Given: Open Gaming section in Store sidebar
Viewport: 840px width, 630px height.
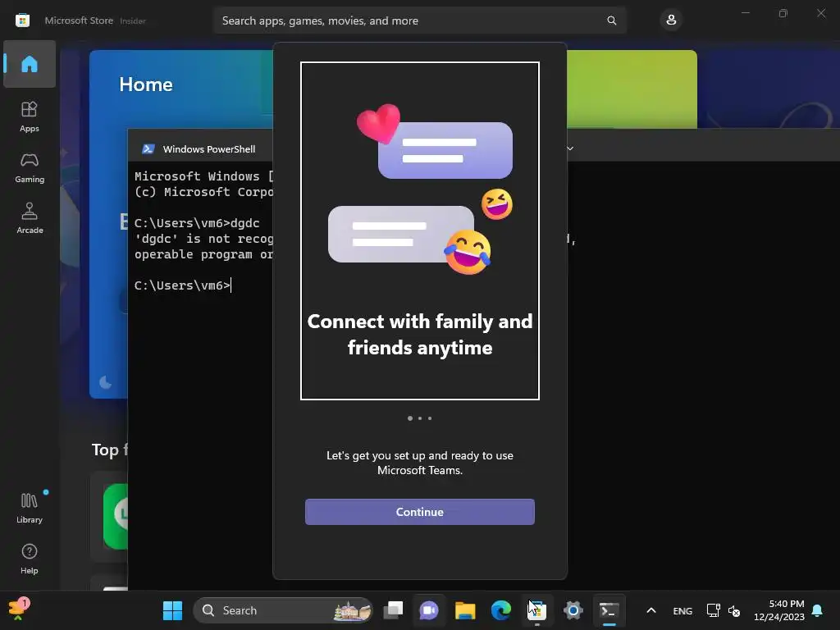Looking at the screenshot, I should (30, 167).
